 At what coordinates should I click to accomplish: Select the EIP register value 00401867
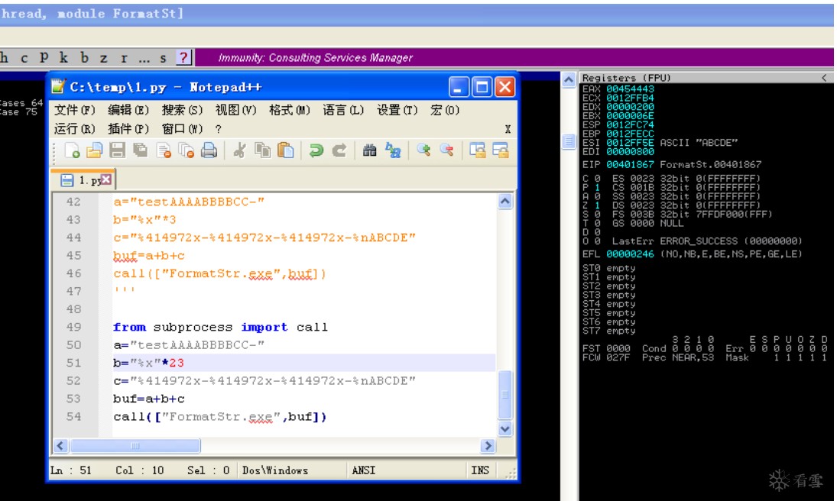click(630, 165)
